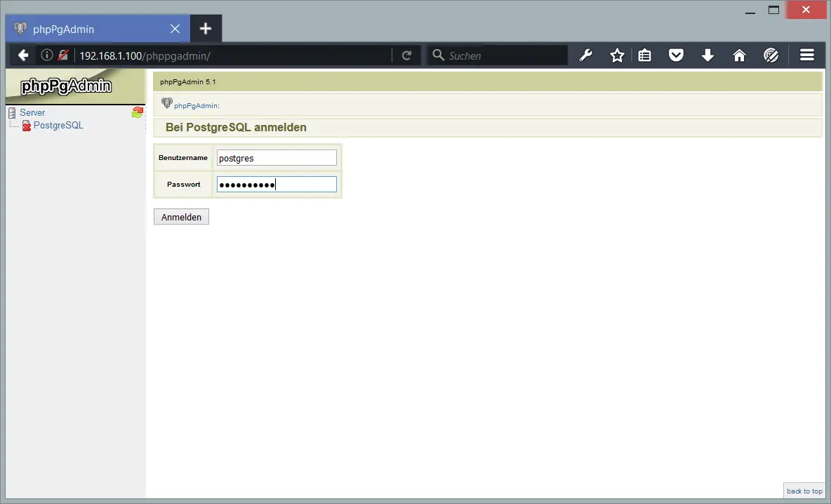
Task: Close the browser window
Action: pyautogui.click(x=806, y=10)
